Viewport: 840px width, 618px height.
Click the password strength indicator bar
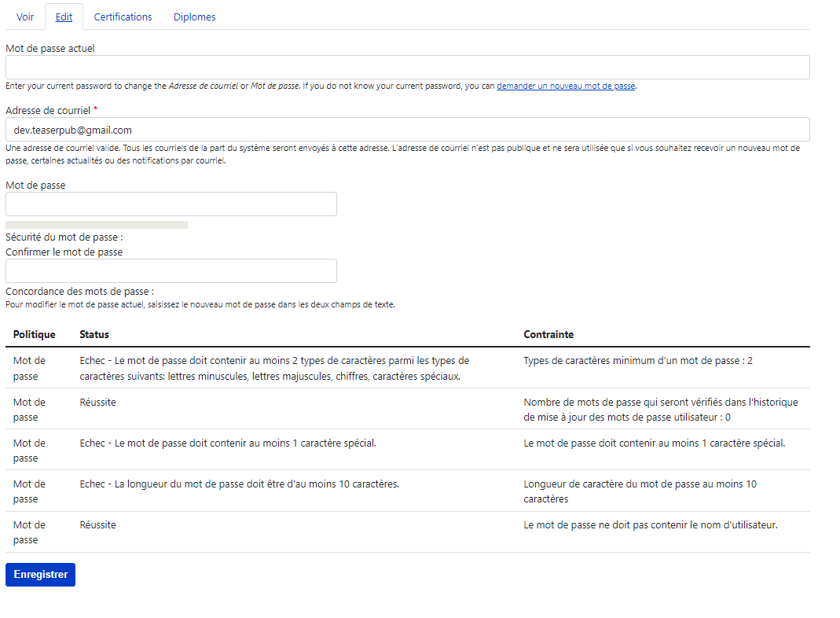click(97, 225)
